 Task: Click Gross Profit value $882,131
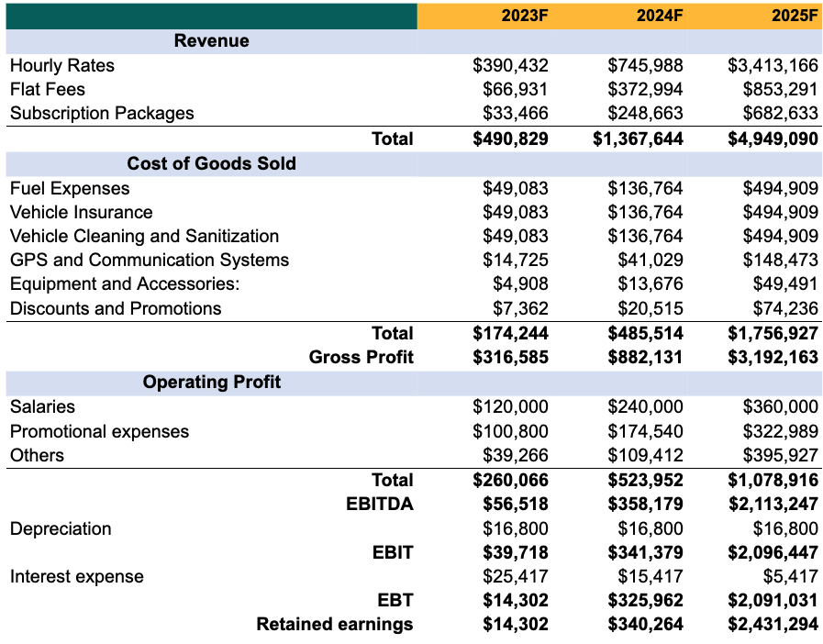point(646,358)
